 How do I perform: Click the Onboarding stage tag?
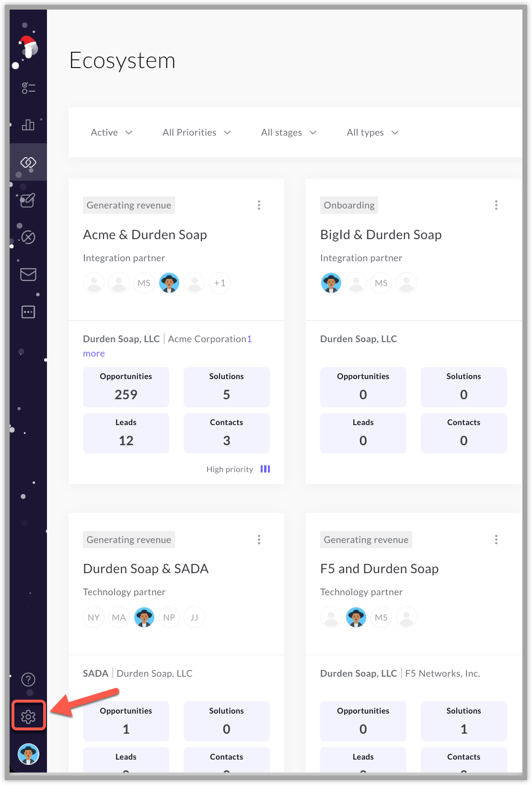tap(349, 205)
